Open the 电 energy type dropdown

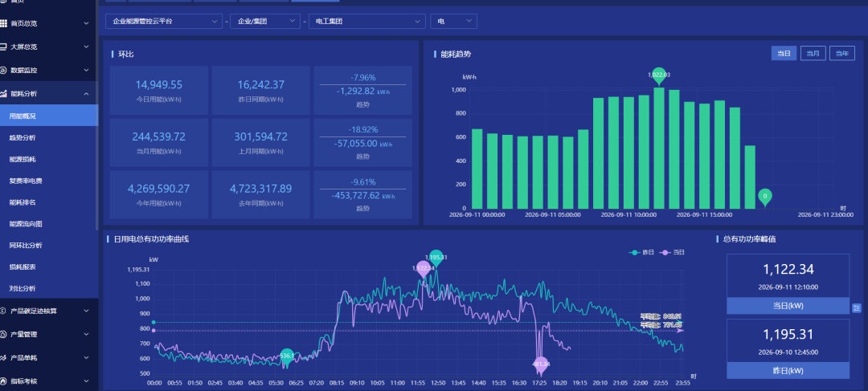click(454, 21)
